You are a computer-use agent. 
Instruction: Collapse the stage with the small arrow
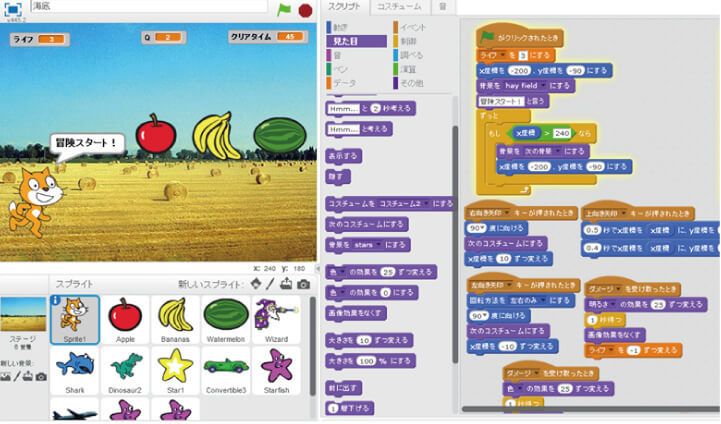[x=317, y=268]
